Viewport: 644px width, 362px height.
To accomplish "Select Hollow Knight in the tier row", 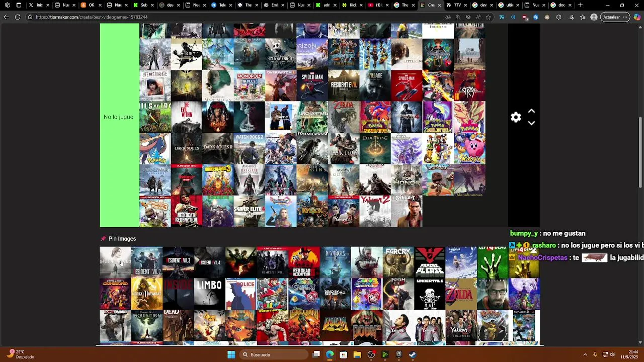I will coord(281,54).
